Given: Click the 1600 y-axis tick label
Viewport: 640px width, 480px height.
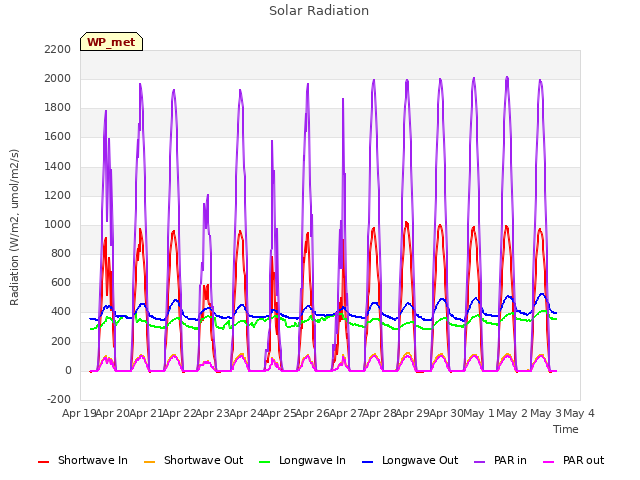Looking at the screenshot, I should (x=58, y=137).
